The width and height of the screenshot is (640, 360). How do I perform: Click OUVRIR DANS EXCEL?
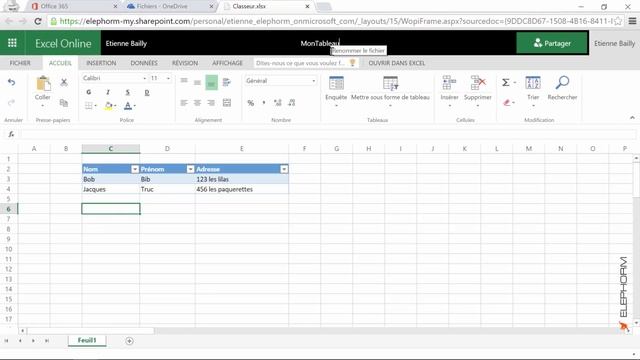pos(397,63)
